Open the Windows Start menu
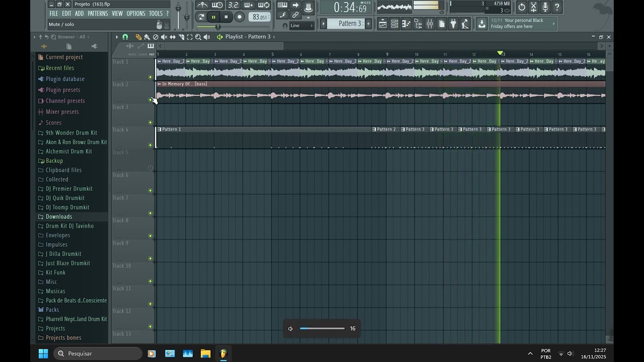This screenshot has width=644, height=362. [43, 353]
